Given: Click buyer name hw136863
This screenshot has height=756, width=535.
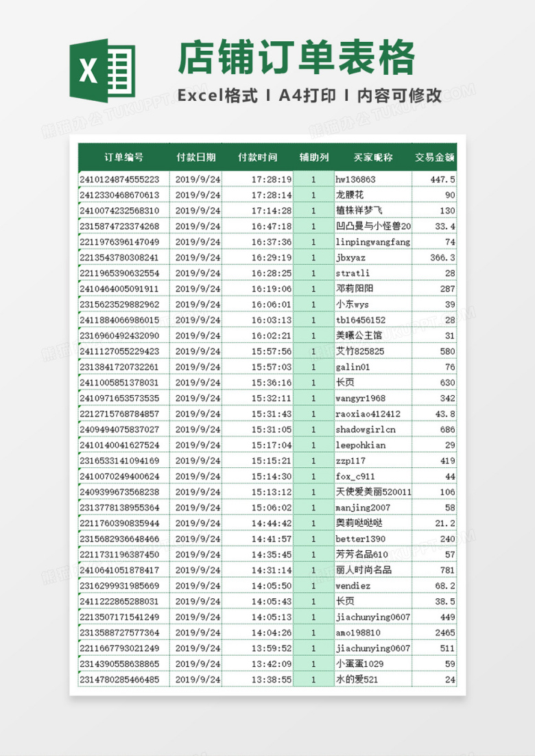Looking at the screenshot, I should click(356, 179).
